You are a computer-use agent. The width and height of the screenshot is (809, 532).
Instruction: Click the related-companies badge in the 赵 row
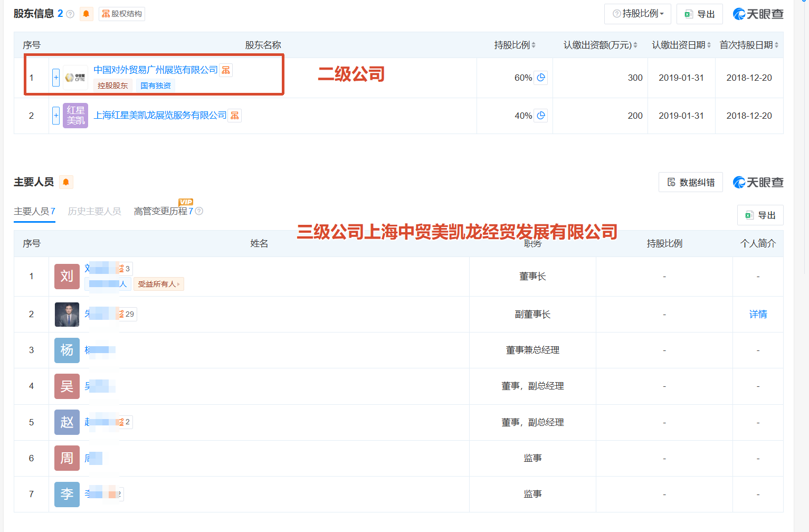pos(125,422)
